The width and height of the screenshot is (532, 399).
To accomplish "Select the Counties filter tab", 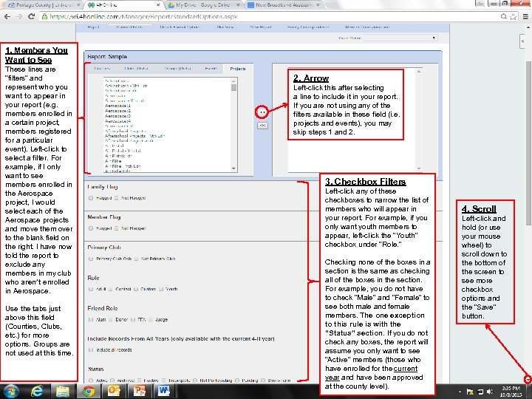I will click(102, 69).
